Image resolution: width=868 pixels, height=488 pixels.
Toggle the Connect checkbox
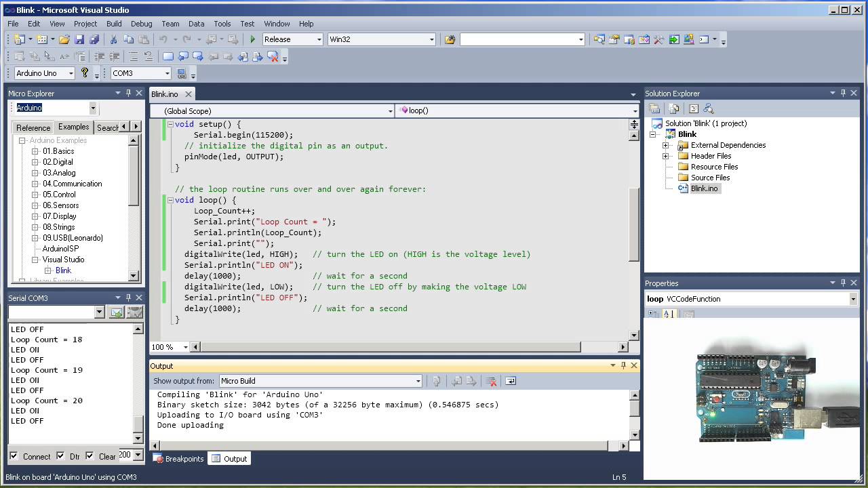click(14, 456)
